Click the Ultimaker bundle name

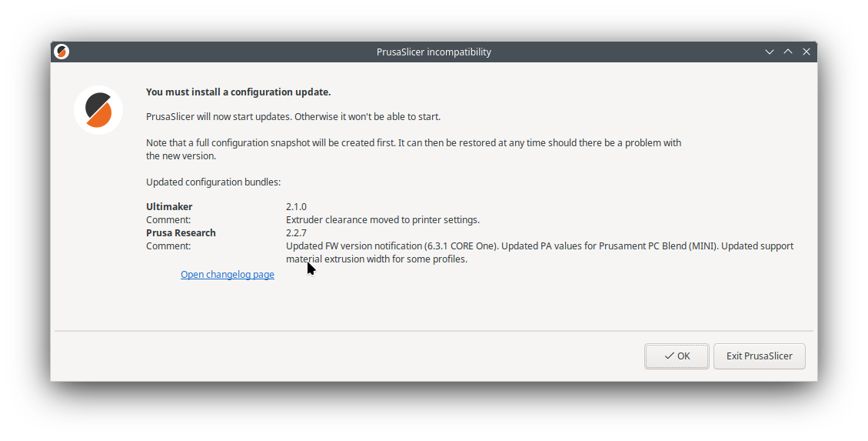click(169, 207)
